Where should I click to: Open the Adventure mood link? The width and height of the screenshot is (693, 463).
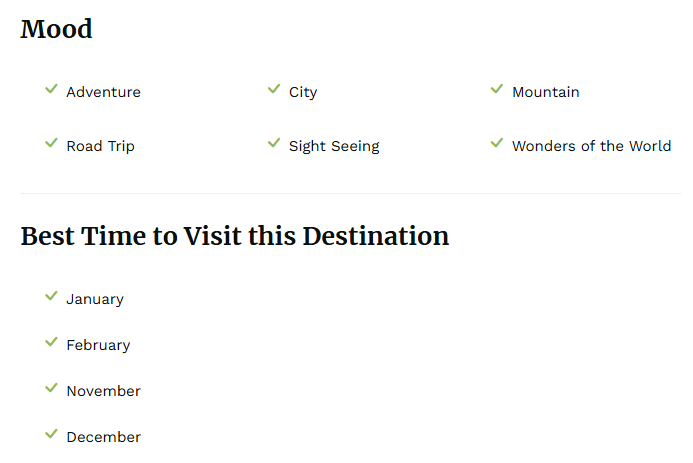click(x=103, y=92)
